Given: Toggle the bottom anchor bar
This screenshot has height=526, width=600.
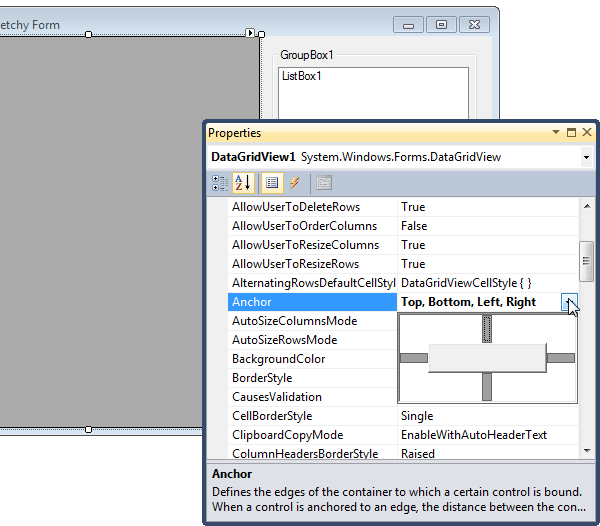Looking at the screenshot, I should point(486,387).
